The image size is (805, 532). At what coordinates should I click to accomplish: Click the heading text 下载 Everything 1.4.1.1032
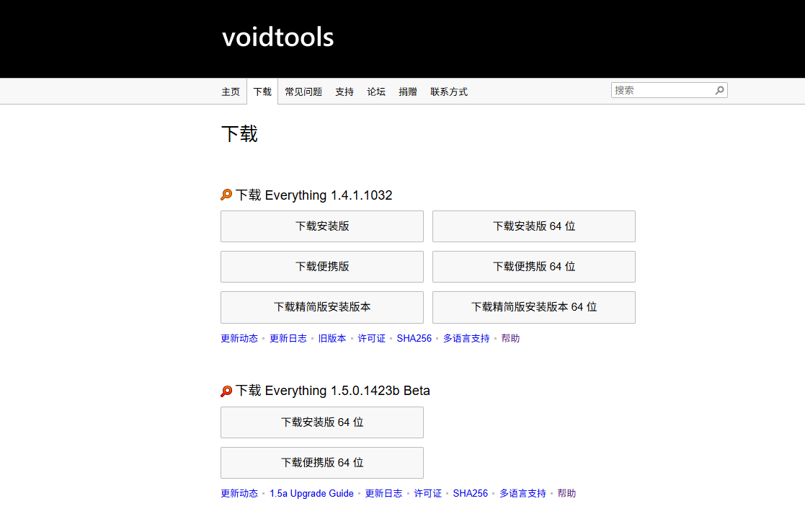pos(313,195)
